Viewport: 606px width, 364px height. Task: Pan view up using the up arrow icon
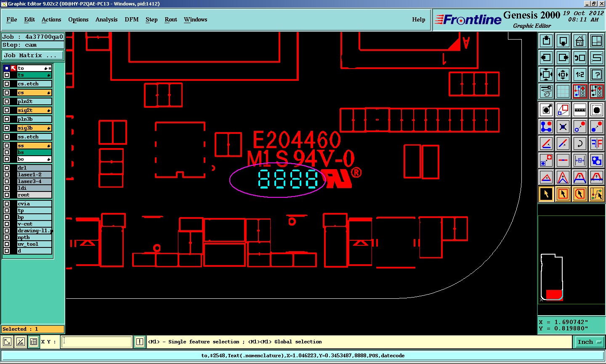point(546,41)
